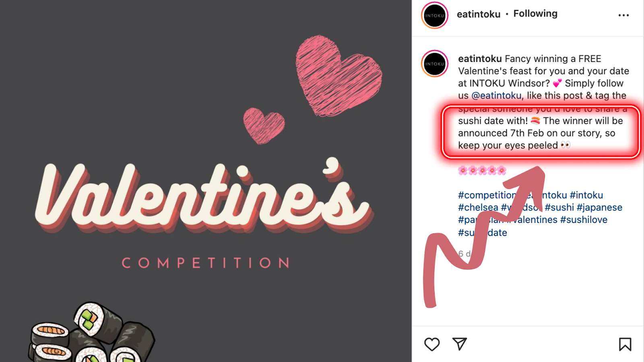
Task: Click the large pink heart in image
Action: click(338, 75)
